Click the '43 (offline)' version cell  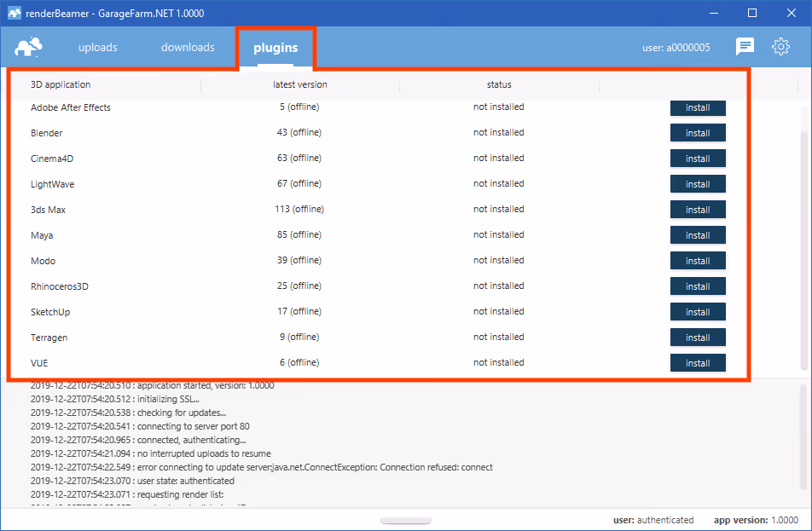299,132
